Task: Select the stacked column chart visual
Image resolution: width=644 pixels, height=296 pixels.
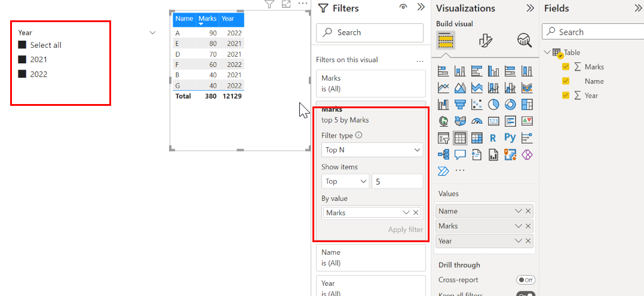Action: tap(460, 71)
